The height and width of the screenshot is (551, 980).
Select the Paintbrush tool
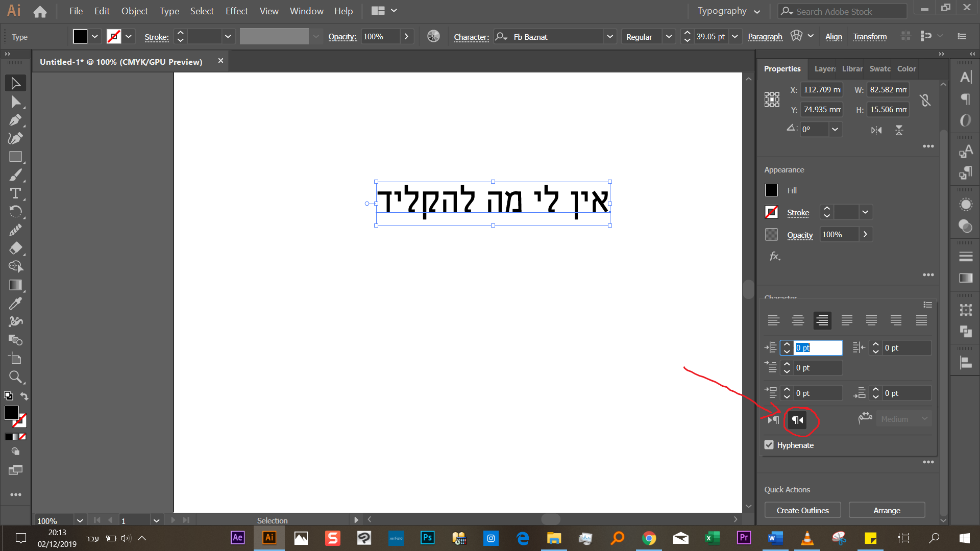point(15,175)
